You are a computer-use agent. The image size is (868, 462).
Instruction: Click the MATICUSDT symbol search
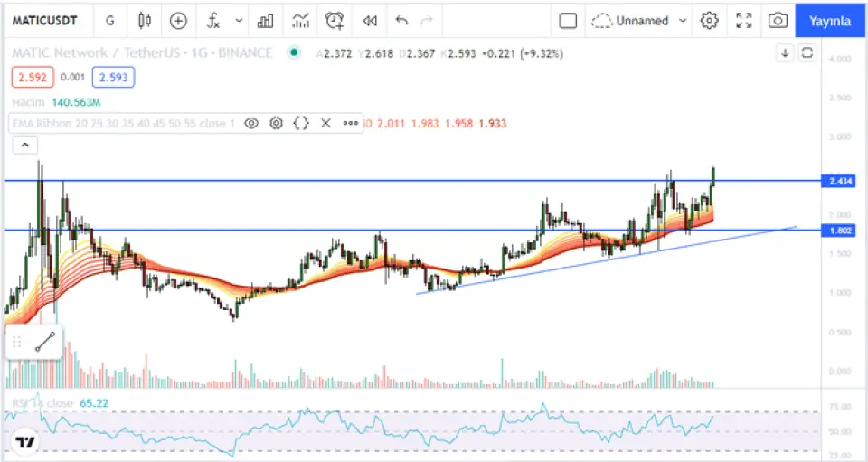click(43, 20)
